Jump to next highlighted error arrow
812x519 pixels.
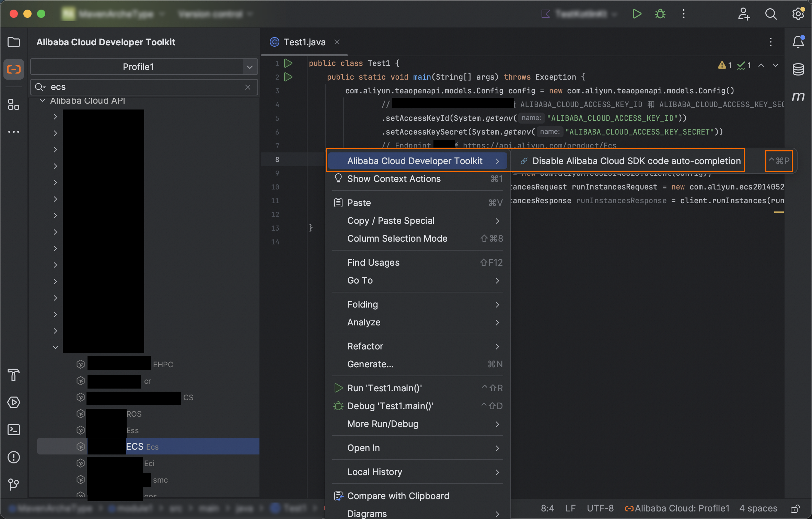point(776,65)
